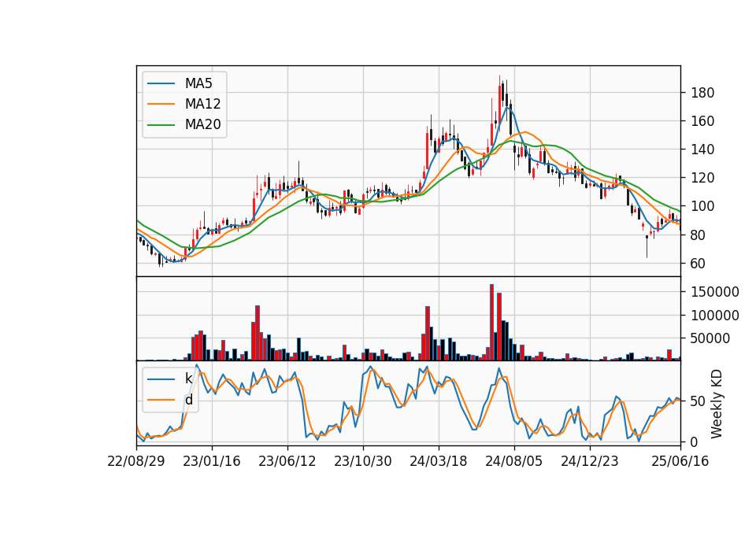Click the tallest volume bar near 24/08/05
Screen dimensions: 756x543
tap(491, 323)
